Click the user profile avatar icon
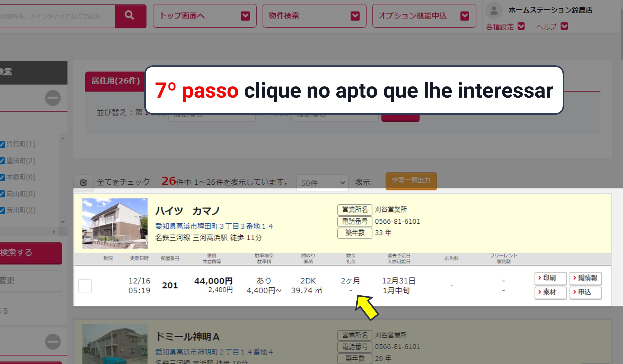The image size is (623, 364). click(494, 10)
